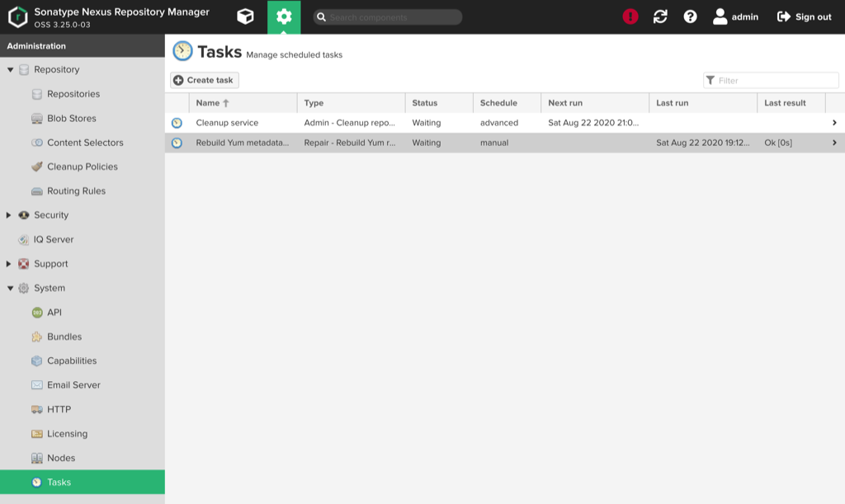Open the Cleanup service task name
Screen dimensions: 845x504
[227, 123]
